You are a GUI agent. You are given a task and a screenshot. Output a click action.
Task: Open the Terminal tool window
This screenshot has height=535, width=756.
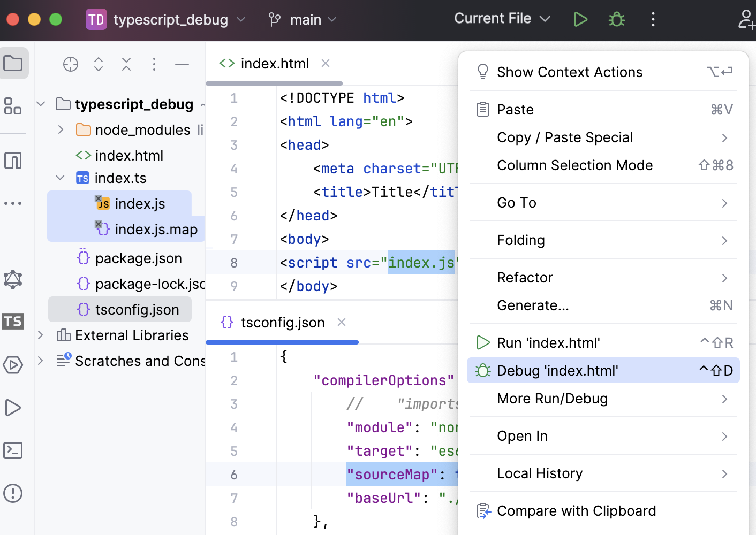coord(13,450)
